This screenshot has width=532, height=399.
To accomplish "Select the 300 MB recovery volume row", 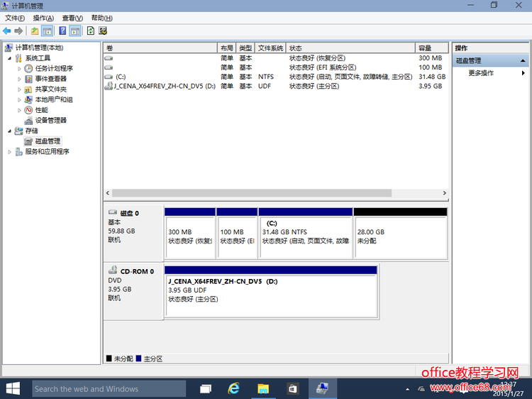I will click(x=276, y=58).
